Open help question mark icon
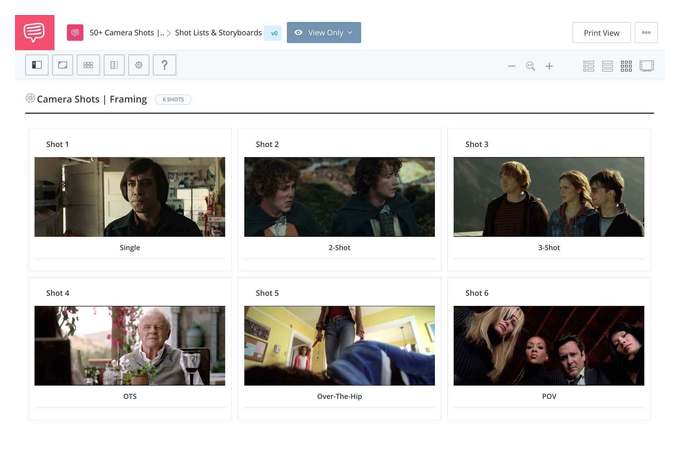This screenshot has width=680, height=449. click(164, 65)
